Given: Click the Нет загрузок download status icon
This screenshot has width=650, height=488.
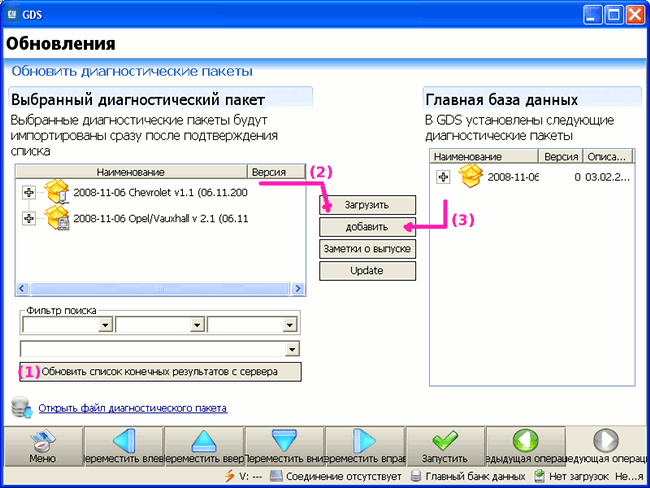Looking at the screenshot, I should tap(539, 476).
